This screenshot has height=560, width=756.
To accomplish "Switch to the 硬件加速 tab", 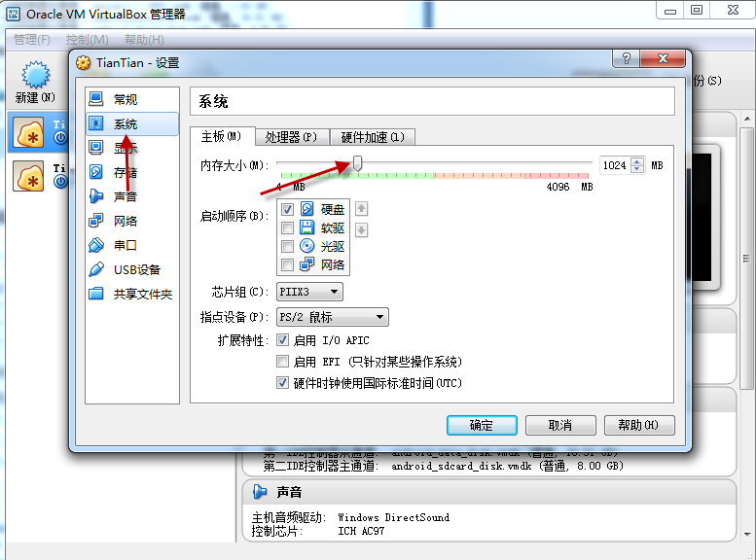I will coord(373,137).
